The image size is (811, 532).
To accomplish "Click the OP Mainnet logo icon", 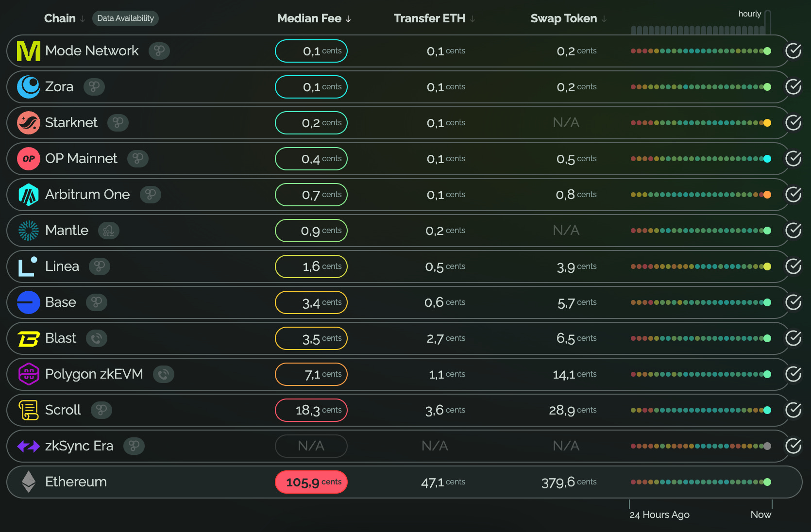I will [x=29, y=159].
